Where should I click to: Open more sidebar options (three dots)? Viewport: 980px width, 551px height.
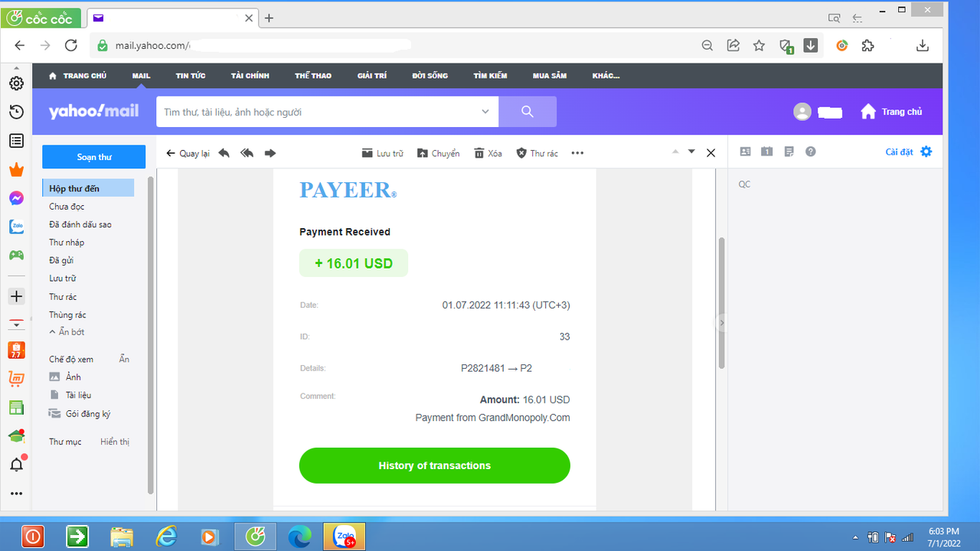click(x=16, y=494)
